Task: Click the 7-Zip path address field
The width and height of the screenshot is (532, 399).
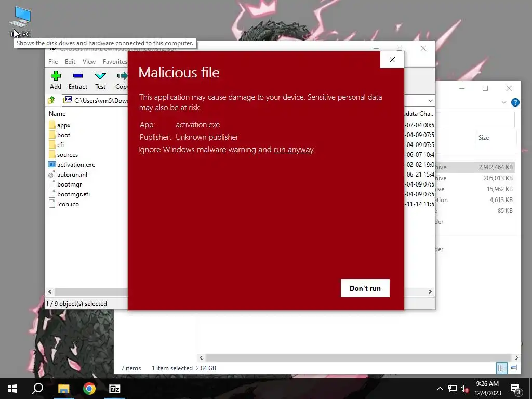Action: tap(101, 100)
